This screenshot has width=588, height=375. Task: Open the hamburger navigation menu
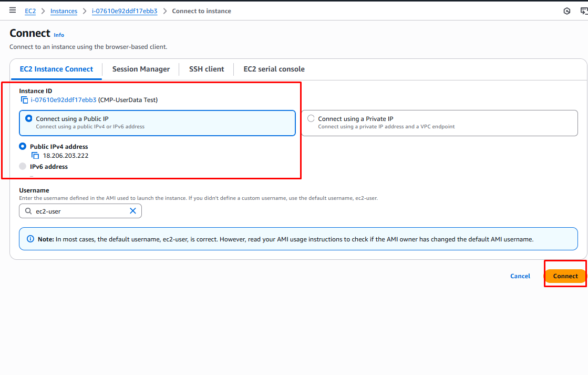pyautogui.click(x=13, y=11)
